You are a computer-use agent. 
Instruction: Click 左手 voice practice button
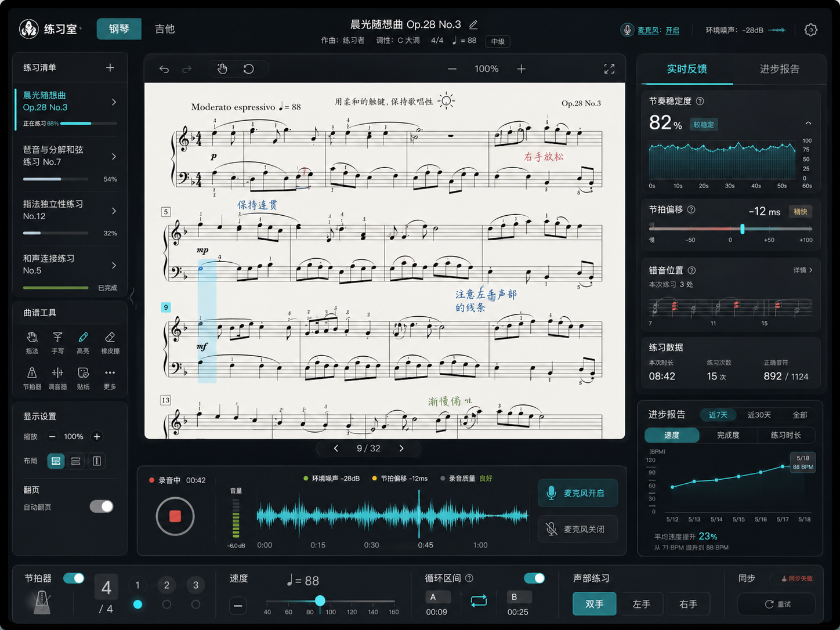(641, 604)
